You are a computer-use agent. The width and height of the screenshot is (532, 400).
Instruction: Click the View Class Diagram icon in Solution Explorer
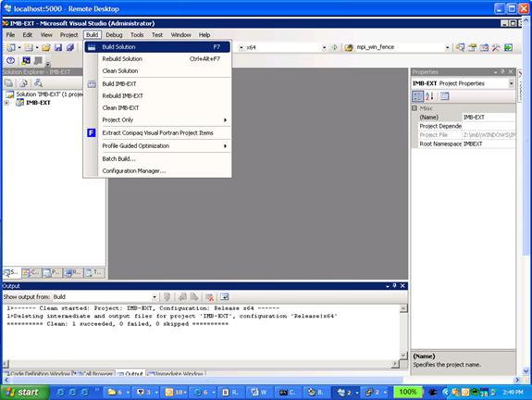tap(38, 82)
